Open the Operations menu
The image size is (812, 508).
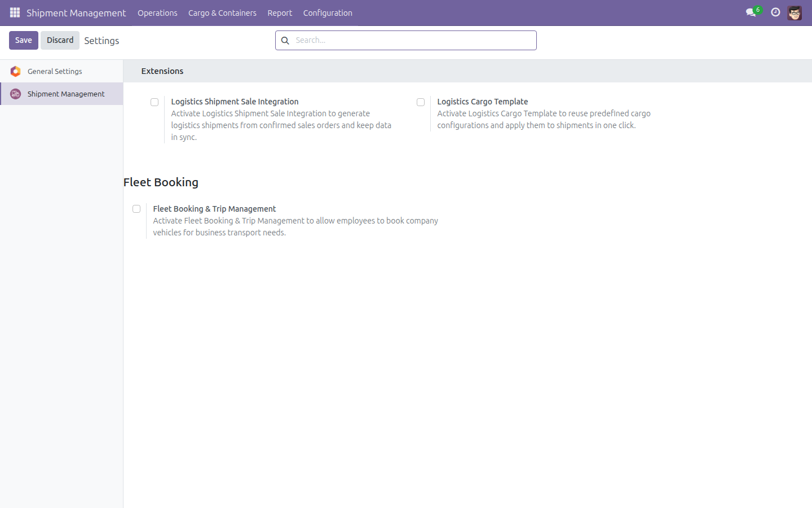pyautogui.click(x=157, y=13)
